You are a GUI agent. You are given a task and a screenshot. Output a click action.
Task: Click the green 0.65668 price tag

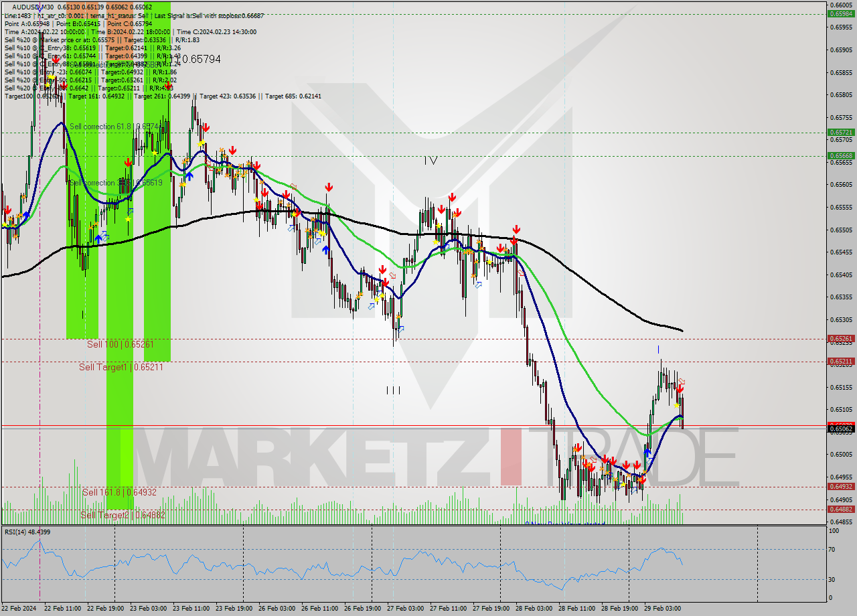tap(841, 155)
